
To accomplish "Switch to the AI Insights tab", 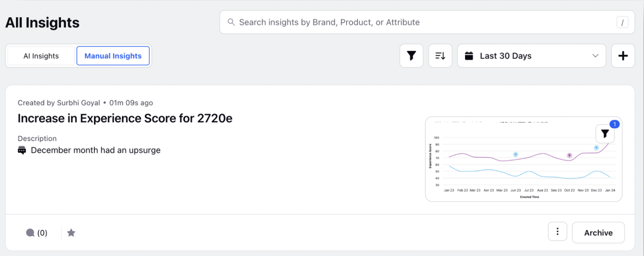I will pos(41,56).
